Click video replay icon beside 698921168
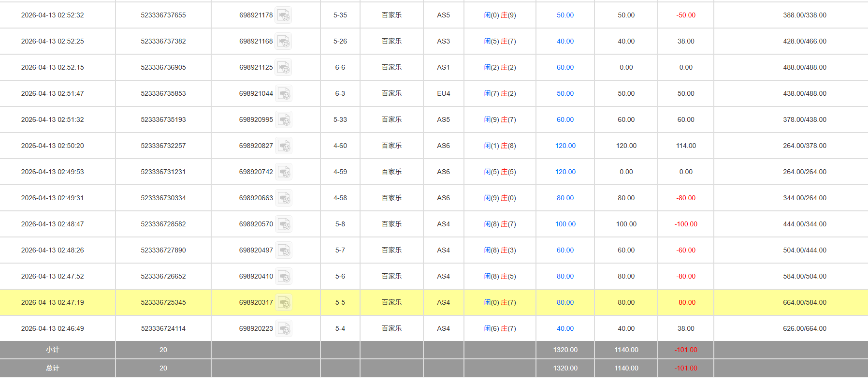 [x=284, y=42]
